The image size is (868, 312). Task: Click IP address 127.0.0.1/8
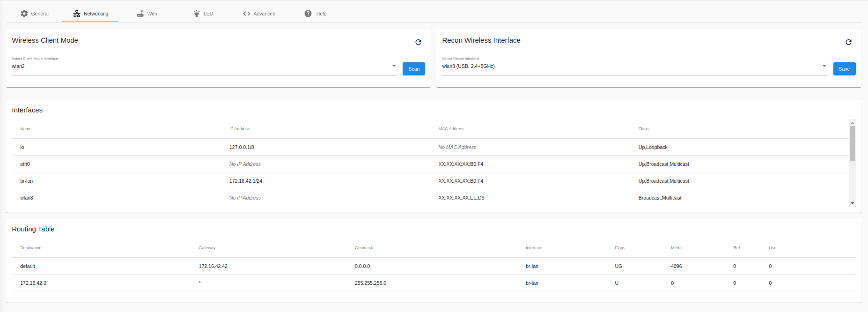click(x=242, y=147)
